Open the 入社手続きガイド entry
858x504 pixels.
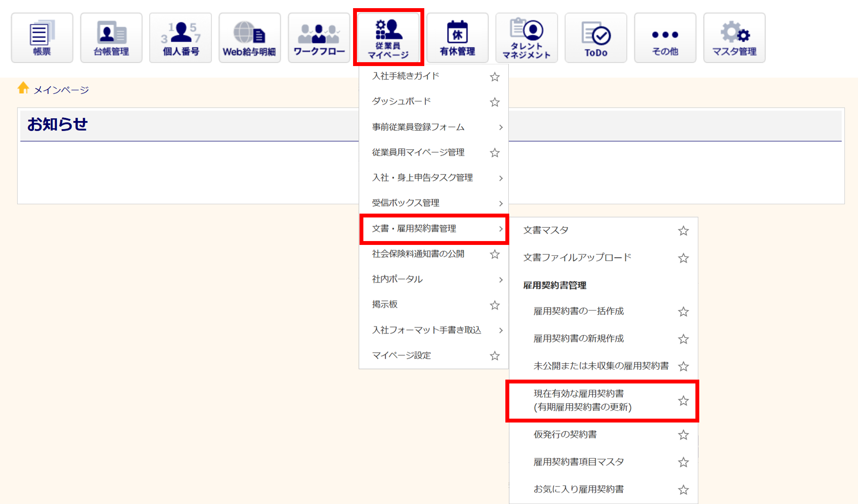point(405,76)
